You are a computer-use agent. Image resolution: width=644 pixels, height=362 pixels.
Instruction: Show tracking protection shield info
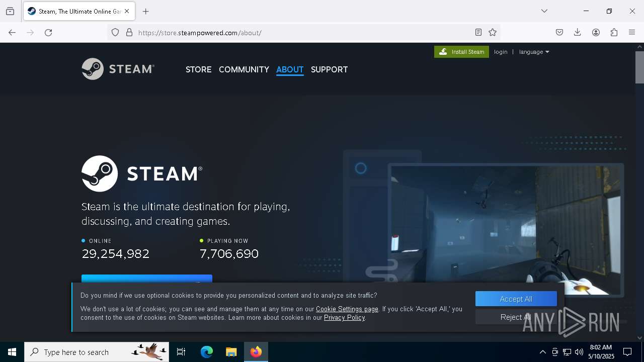115,32
